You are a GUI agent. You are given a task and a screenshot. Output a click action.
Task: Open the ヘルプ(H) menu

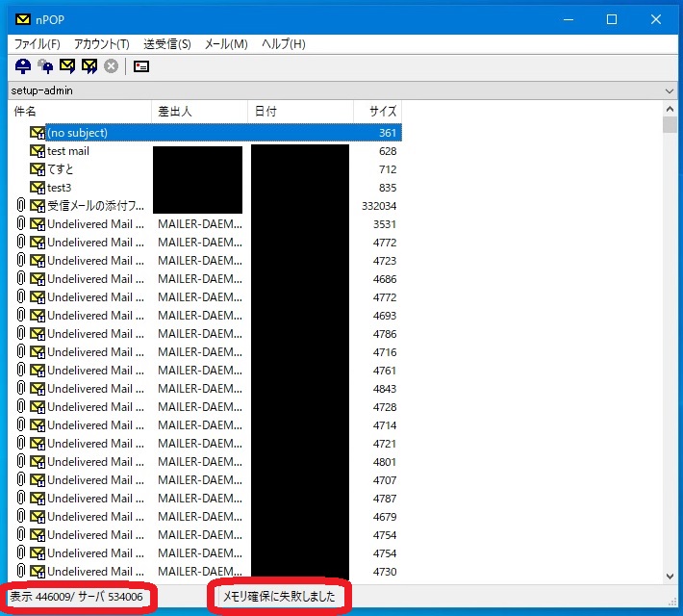pyautogui.click(x=284, y=44)
